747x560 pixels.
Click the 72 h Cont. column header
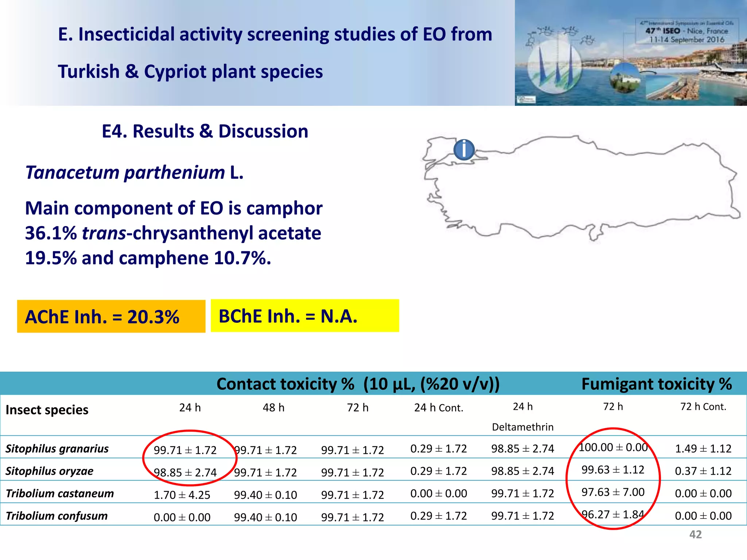tap(703, 407)
